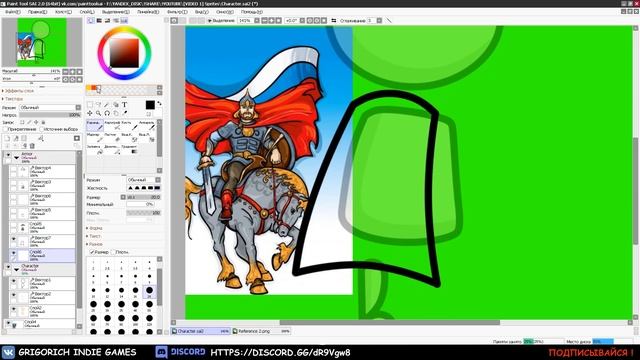The height and width of the screenshot is (360, 640).
Task: Pick the Кисть brush tool
Action: 129,125
